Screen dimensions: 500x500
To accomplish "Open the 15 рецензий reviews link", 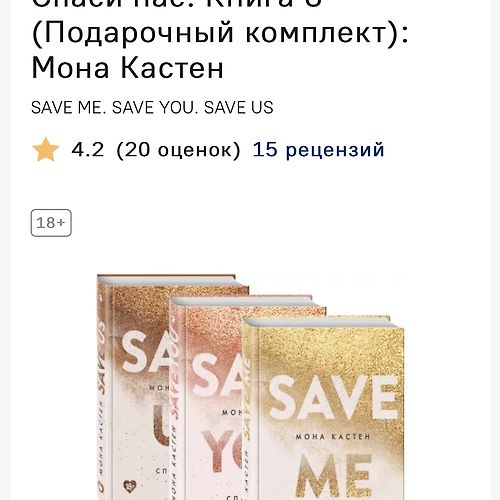I will tap(318, 149).
